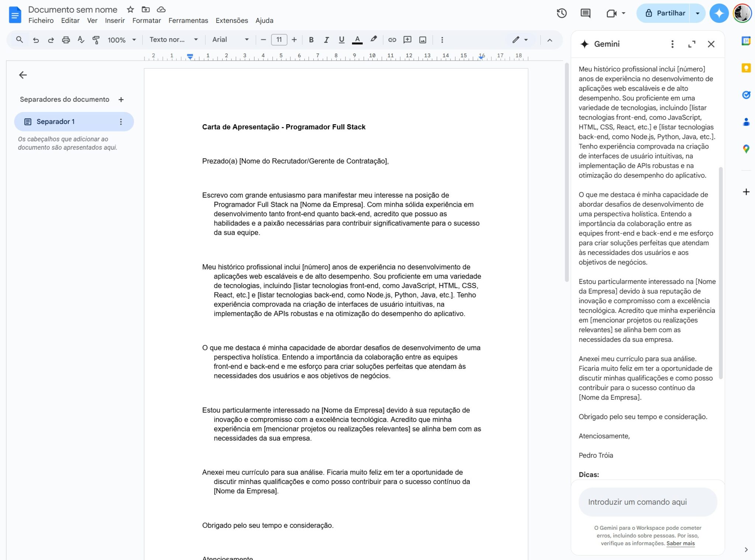Run spelling and grammar check

click(x=81, y=40)
